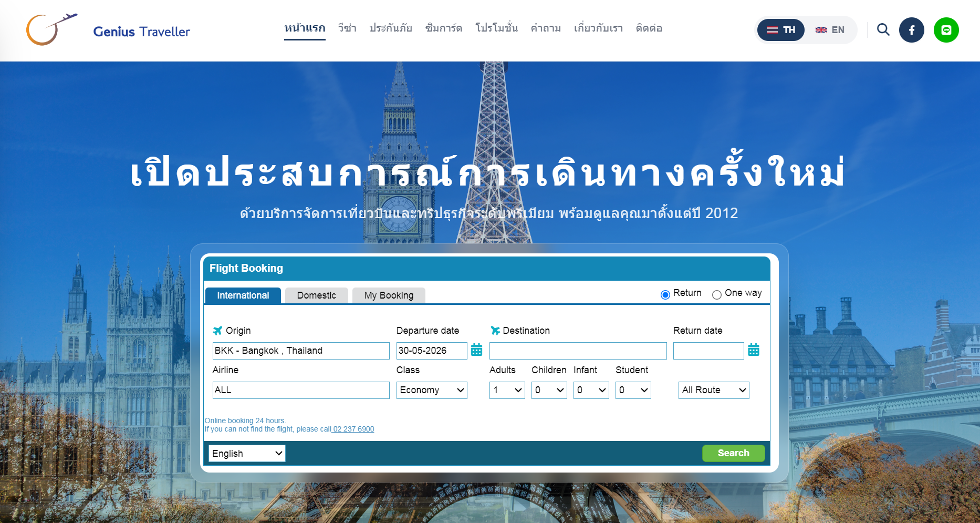
Task: Focus the empty Return date field
Action: (x=708, y=351)
